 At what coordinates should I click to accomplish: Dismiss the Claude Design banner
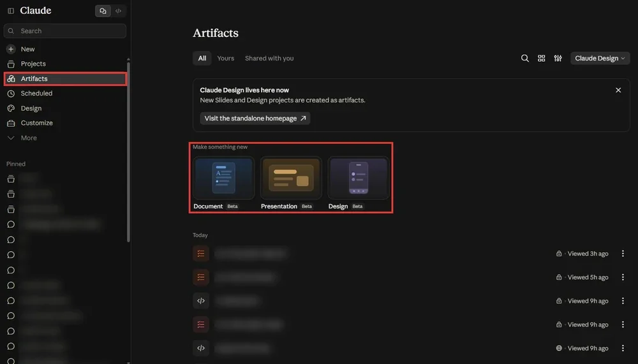pyautogui.click(x=618, y=90)
